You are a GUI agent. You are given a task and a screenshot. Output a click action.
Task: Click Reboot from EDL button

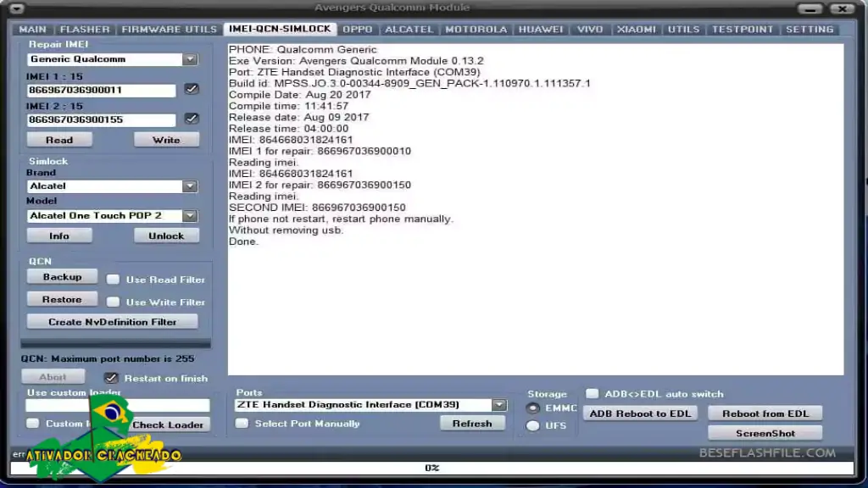(765, 413)
